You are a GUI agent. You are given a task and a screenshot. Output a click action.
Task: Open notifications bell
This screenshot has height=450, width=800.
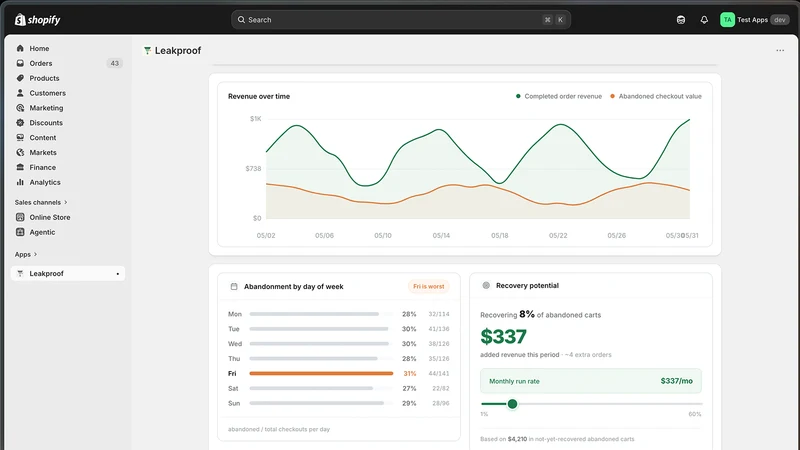pos(704,20)
